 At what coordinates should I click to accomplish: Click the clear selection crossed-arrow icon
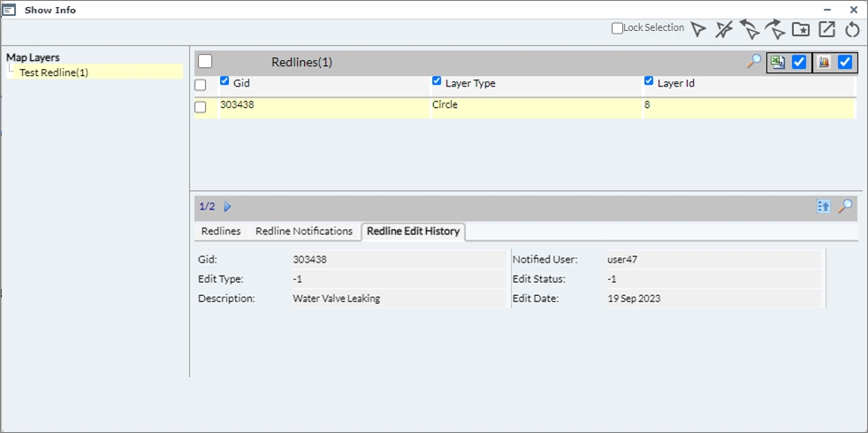(x=724, y=30)
